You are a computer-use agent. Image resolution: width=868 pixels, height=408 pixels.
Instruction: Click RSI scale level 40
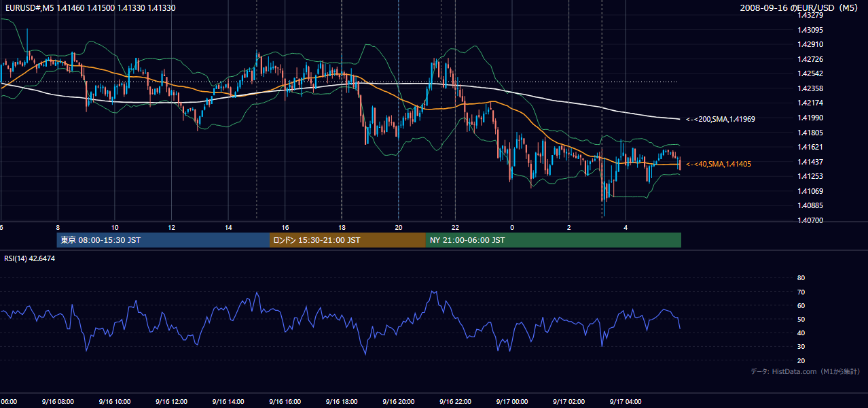point(801,333)
